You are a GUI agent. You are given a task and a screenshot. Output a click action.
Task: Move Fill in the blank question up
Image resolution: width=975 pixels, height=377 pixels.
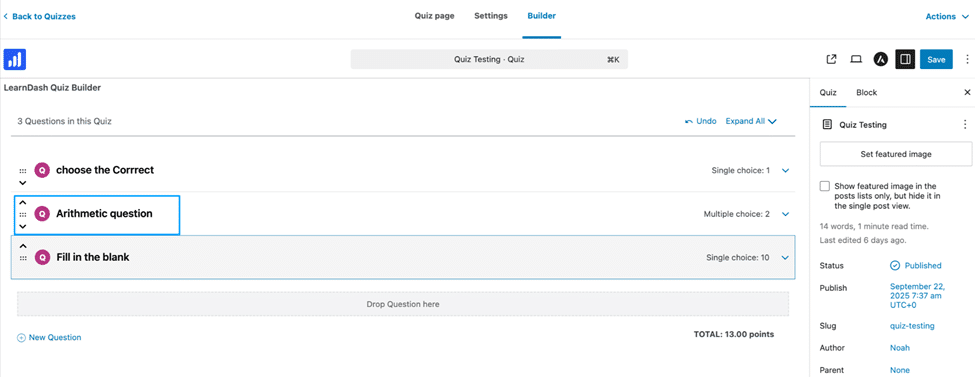pos(23,246)
